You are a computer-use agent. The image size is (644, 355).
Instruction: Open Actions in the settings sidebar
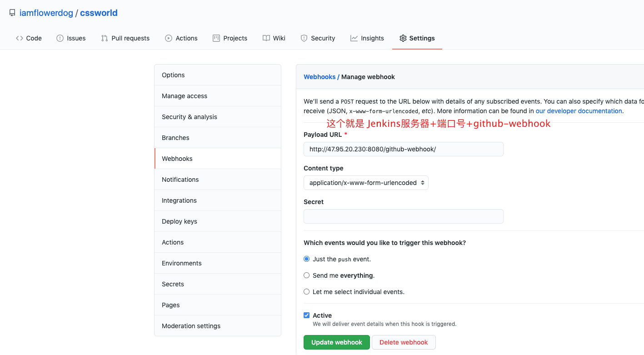coord(218,242)
